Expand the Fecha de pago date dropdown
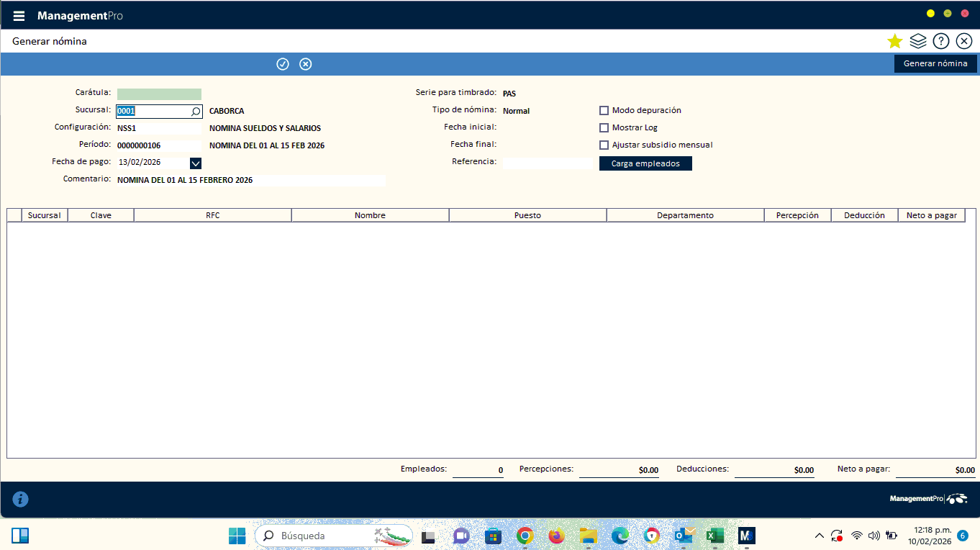Image resolution: width=980 pixels, height=550 pixels. (x=196, y=163)
